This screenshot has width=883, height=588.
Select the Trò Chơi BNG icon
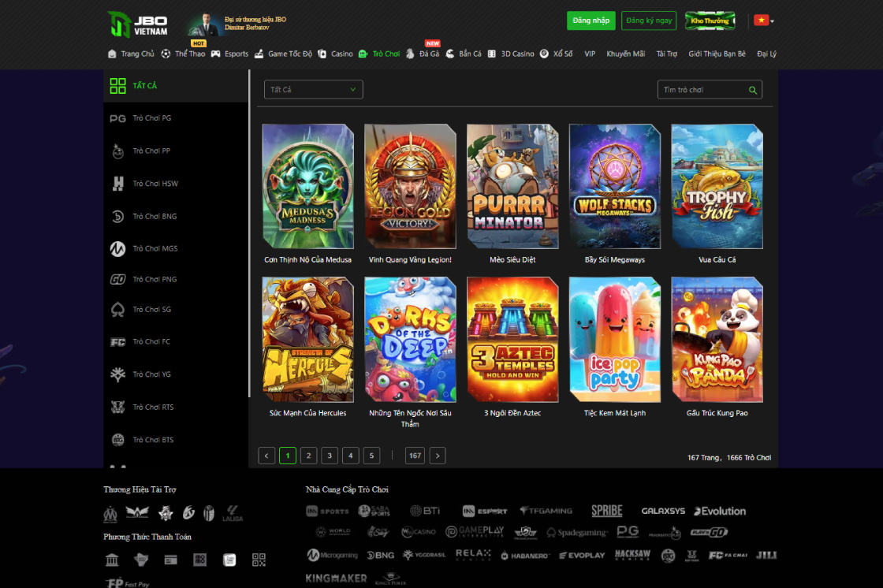[x=117, y=216]
